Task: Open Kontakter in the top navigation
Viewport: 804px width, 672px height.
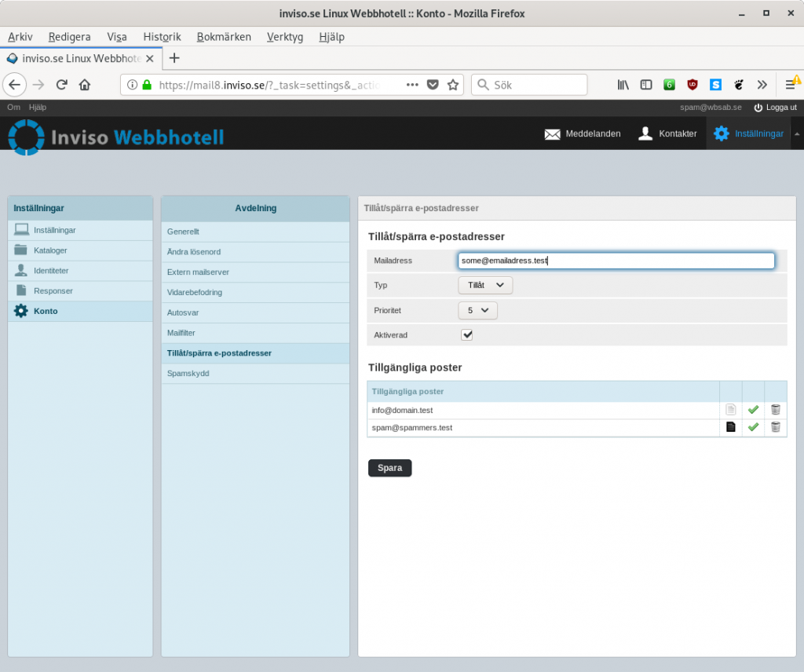Action: 667,133
